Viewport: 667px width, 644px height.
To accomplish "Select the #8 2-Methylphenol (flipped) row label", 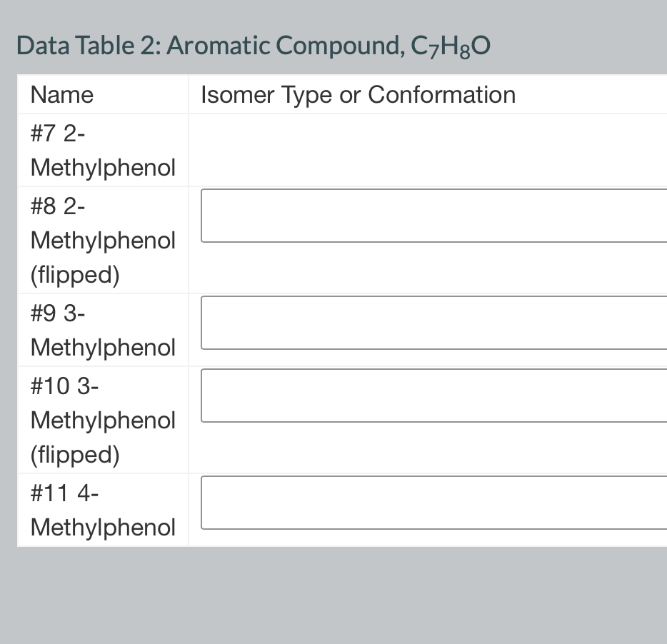I will (103, 240).
